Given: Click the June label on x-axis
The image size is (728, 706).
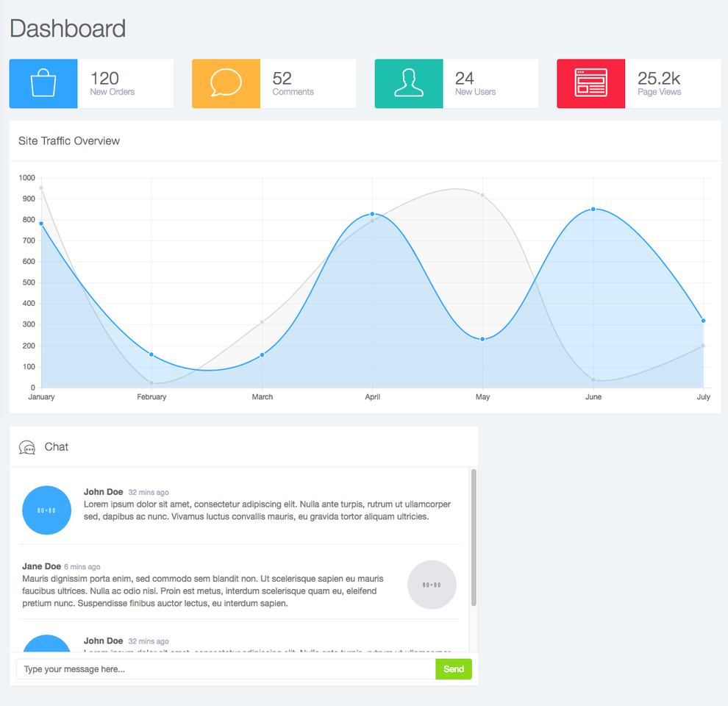Looking at the screenshot, I should (x=593, y=396).
